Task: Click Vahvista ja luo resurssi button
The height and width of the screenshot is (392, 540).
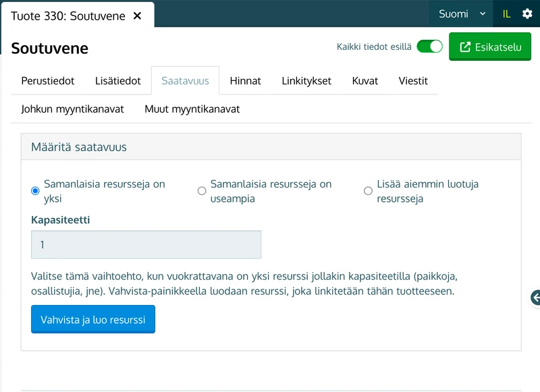Action: (x=93, y=319)
